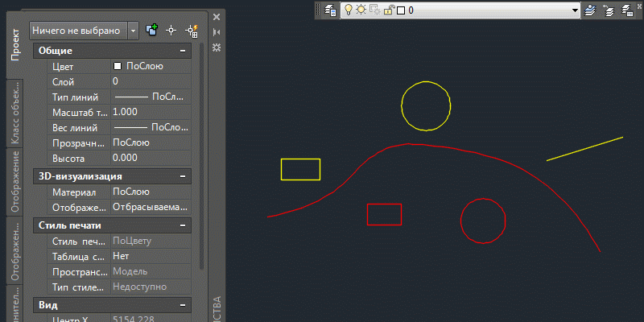Select the red circle in the drawing
The width and height of the screenshot is (644, 322).
pyautogui.click(x=483, y=199)
